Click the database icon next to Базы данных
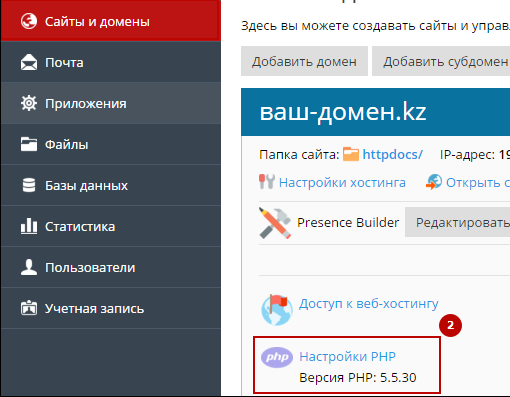 click(x=29, y=185)
